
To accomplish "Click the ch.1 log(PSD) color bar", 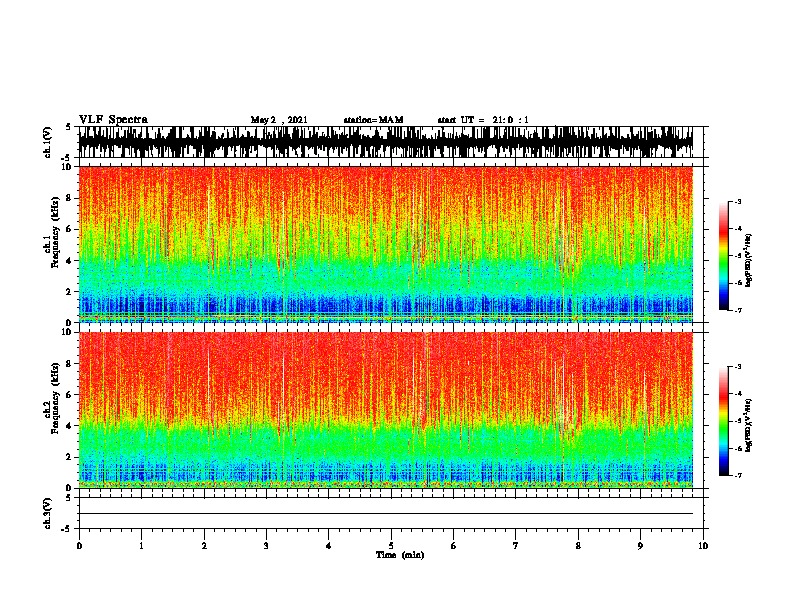I will tap(724, 256).
